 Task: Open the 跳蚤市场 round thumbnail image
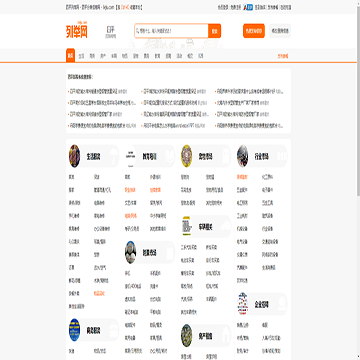coord(130,252)
